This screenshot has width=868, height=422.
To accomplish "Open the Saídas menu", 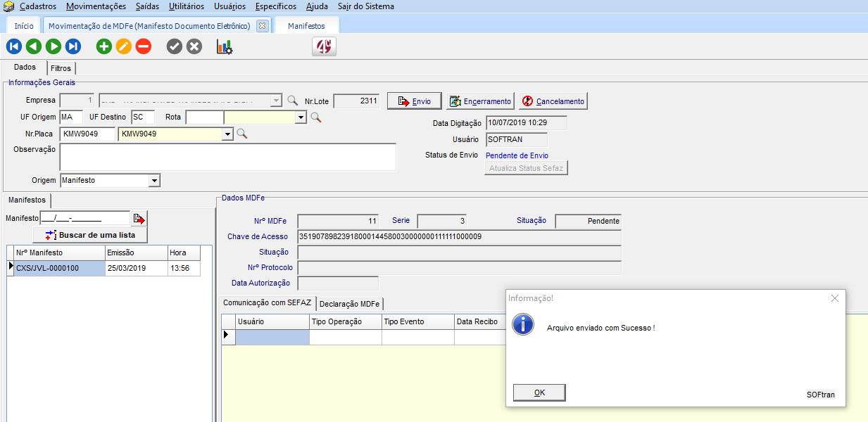I will tap(148, 6).
